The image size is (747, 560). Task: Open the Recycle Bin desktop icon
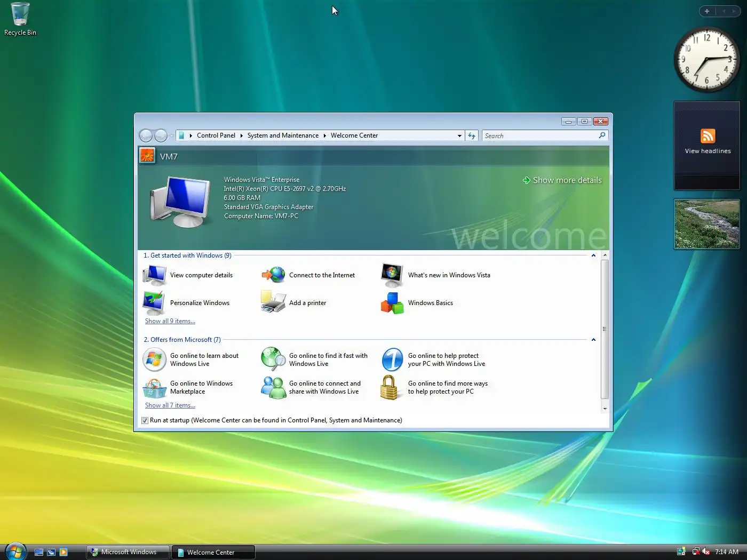[20, 20]
